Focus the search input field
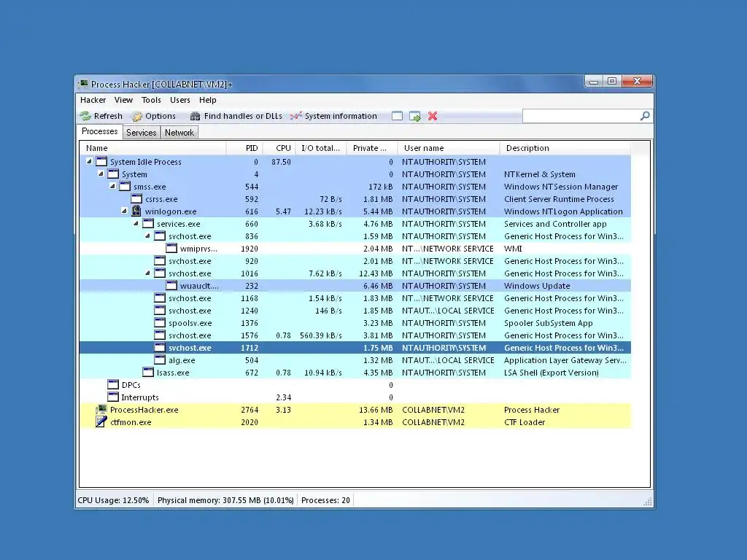 click(581, 116)
